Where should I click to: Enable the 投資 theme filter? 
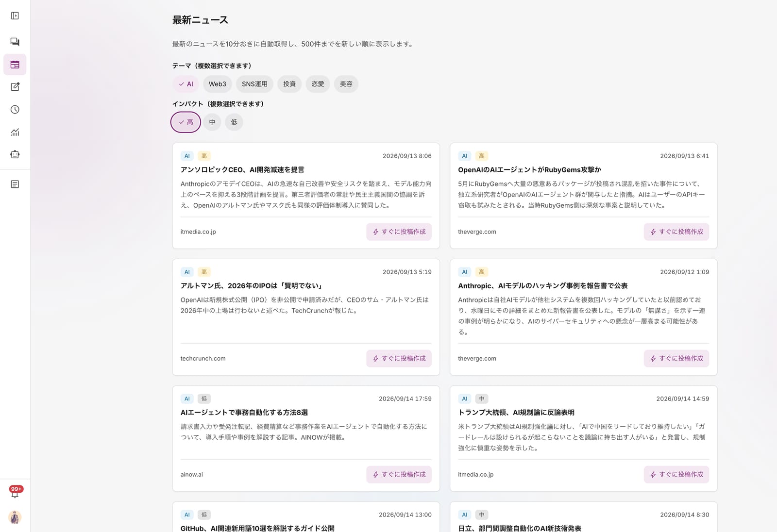(289, 84)
